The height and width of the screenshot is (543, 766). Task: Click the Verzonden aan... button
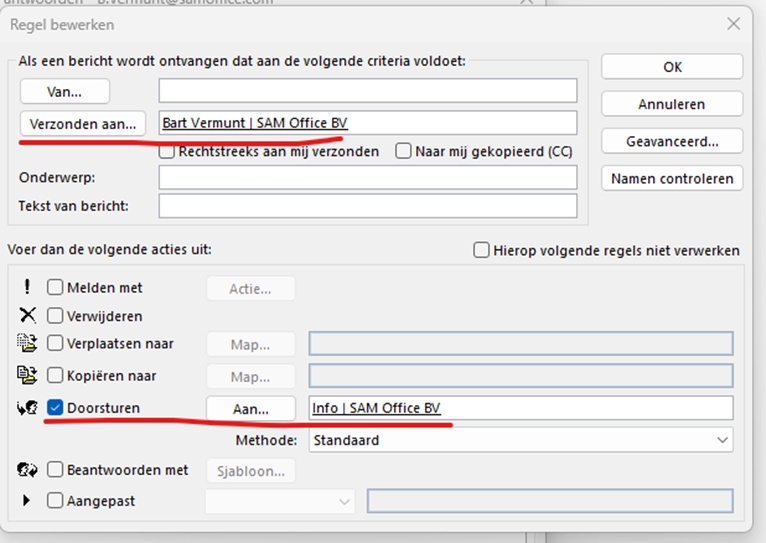coord(83,123)
